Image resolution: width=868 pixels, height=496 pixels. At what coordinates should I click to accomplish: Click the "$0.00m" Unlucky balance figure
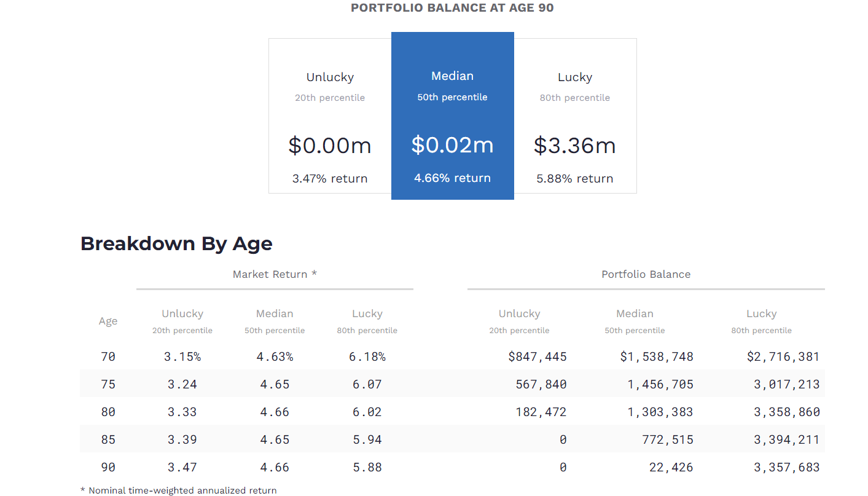[330, 145]
